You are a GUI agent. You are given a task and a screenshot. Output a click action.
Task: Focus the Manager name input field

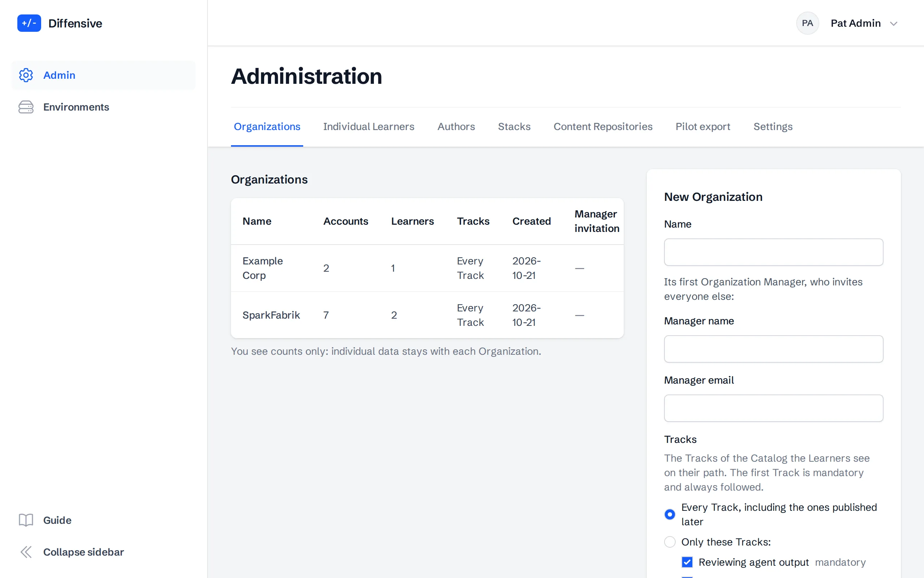click(773, 349)
